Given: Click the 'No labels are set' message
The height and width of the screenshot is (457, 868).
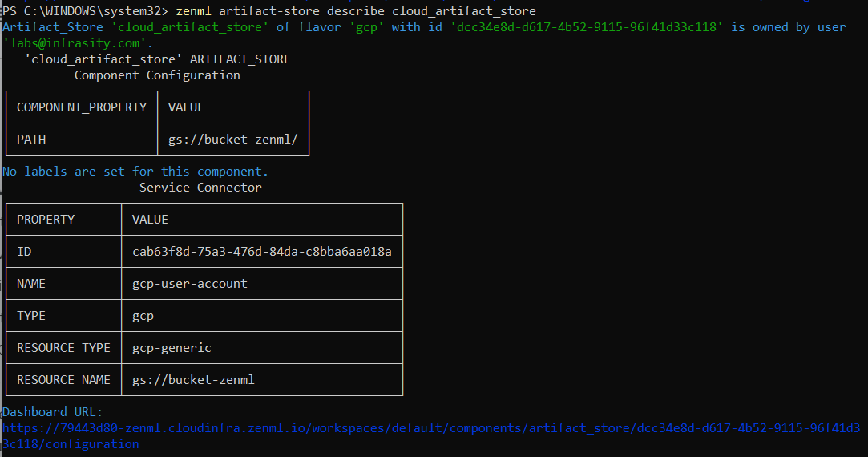Looking at the screenshot, I should (135, 172).
